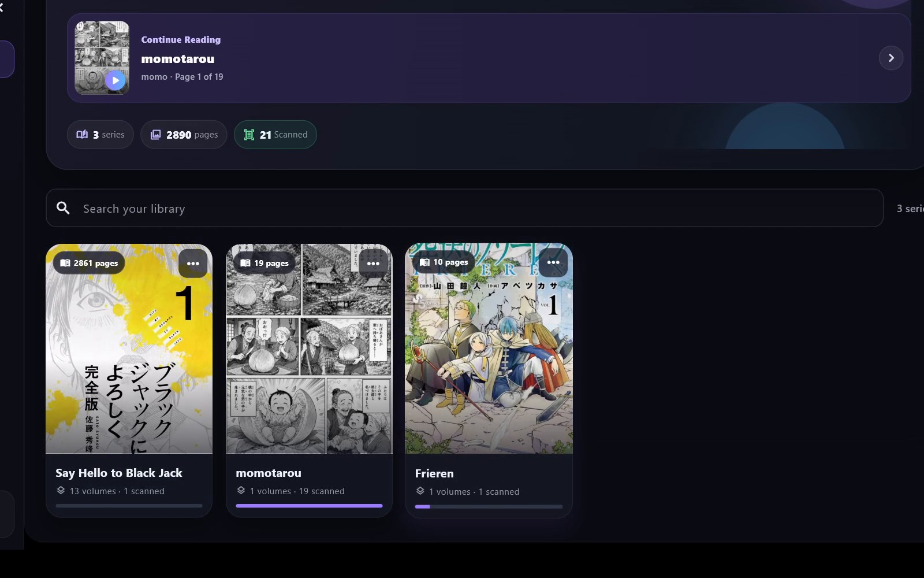This screenshot has height=578, width=924.
Task: Click the volumes layers icon under momotarou
Action: [241, 491]
